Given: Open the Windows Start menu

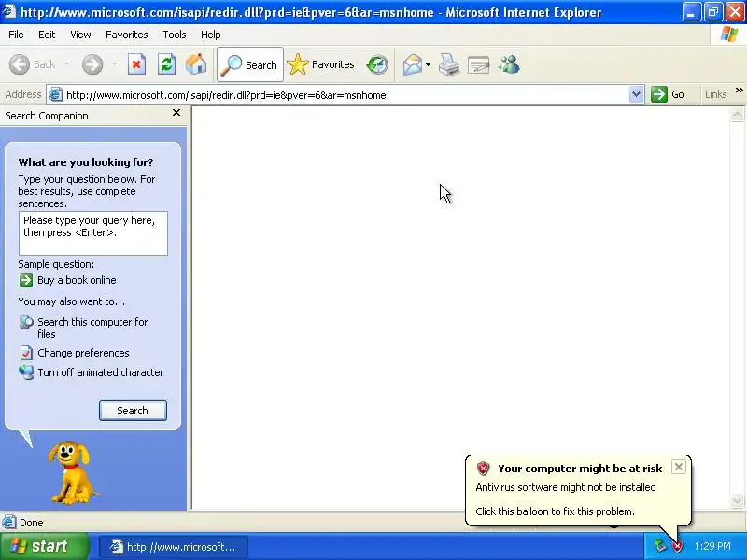Looking at the screenshot, I should click(x=44, y=546).
